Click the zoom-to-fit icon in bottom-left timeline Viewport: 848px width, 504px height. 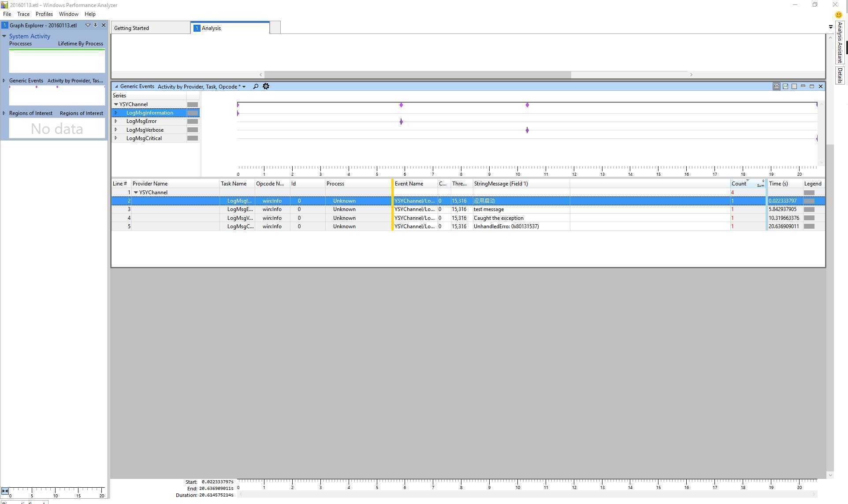pos(5,491)
